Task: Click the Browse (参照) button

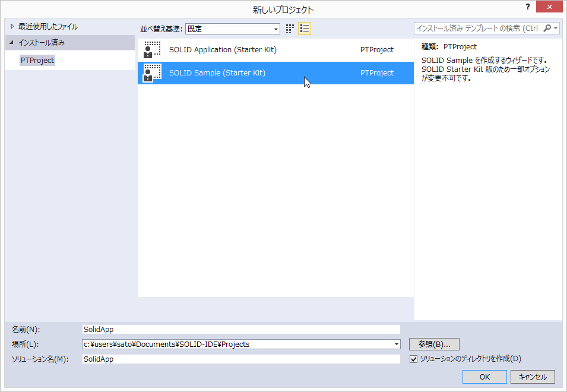Action: 434,344
